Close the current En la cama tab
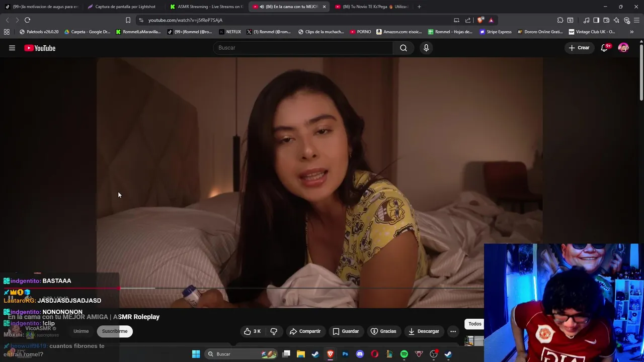 coord(324,7)
